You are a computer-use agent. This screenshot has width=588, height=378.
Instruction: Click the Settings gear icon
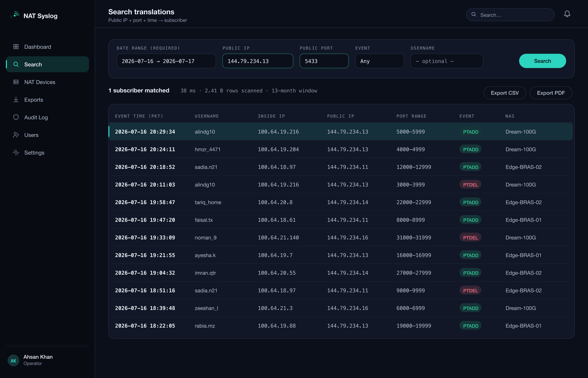(16, 153)
